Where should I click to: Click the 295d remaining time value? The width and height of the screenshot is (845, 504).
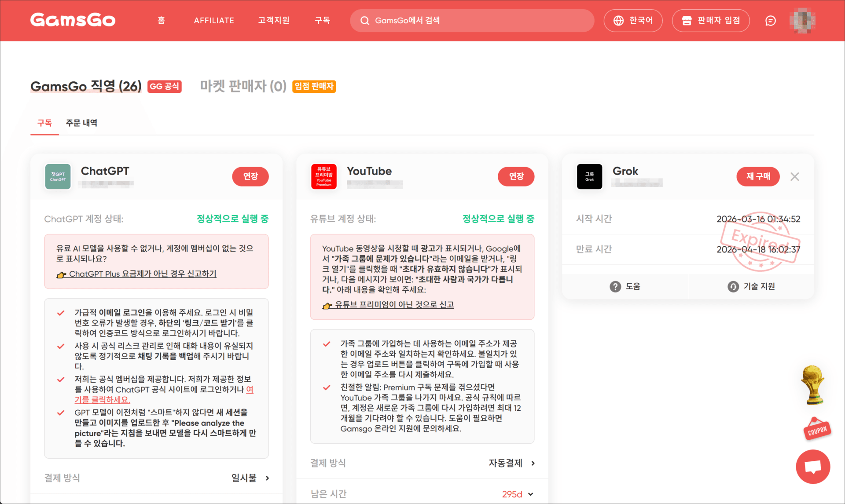click(x=512, y=494)
